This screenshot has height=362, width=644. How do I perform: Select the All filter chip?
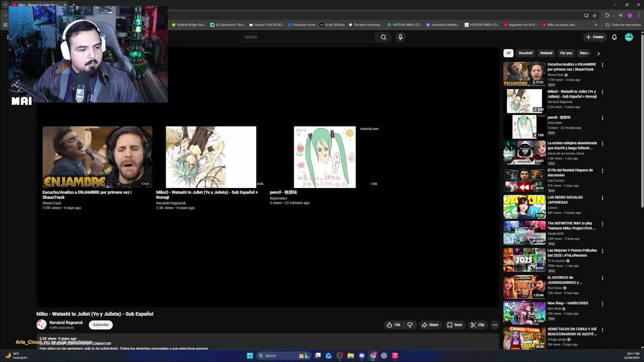(x=508, y=53)
